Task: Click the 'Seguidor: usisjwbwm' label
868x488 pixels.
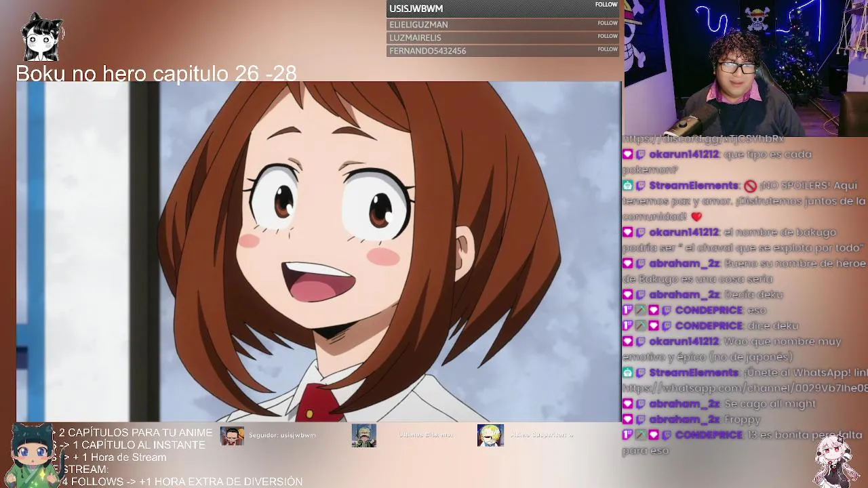Action: [x=281, y=435]
